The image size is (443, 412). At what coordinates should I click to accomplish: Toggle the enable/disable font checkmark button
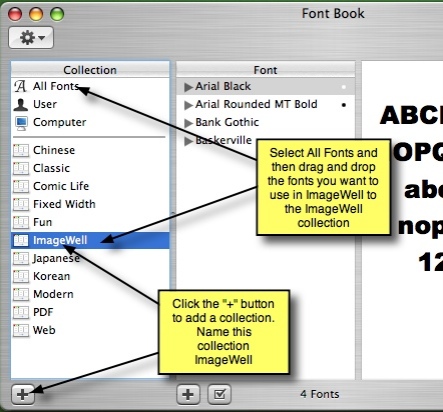tap(219, 395)
